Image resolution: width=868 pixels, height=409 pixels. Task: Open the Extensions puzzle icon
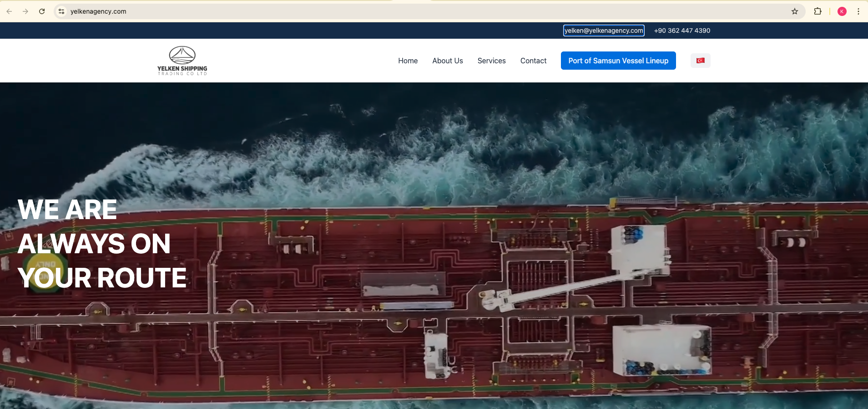(x=818, y=11)
